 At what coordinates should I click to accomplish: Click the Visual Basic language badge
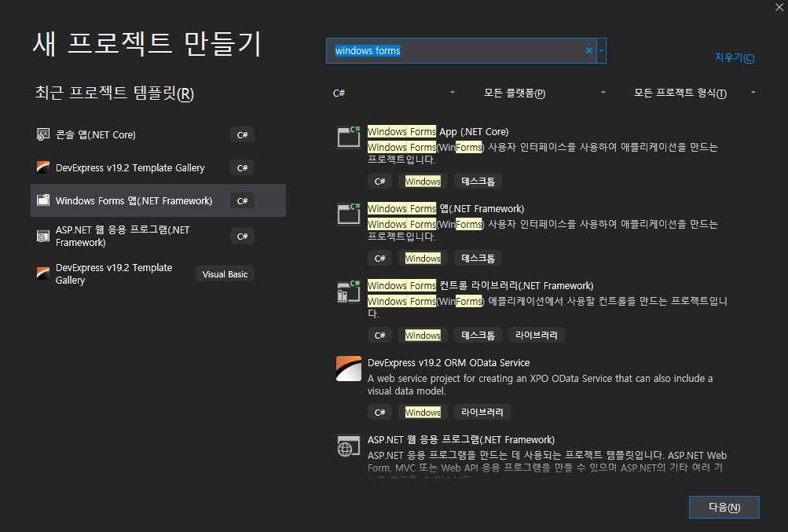[x=225, y=274]
